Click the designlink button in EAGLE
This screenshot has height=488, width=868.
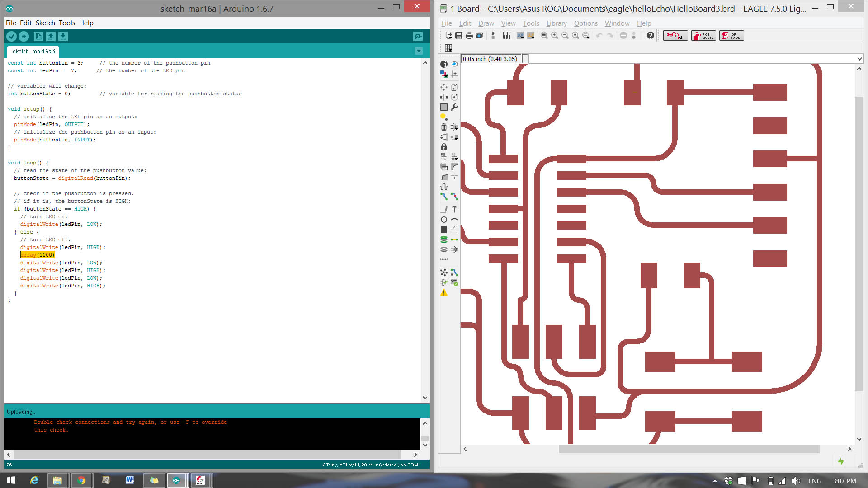[x=675, y=36]
